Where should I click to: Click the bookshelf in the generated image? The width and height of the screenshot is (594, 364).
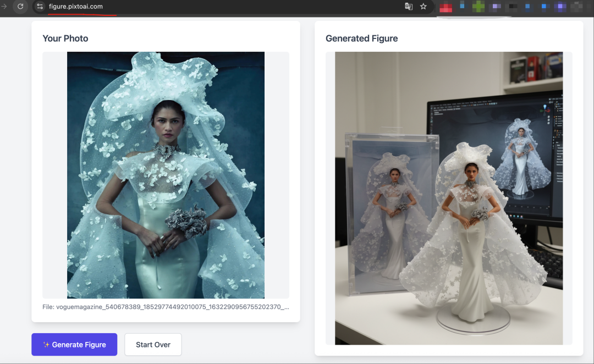coord(533,69)
